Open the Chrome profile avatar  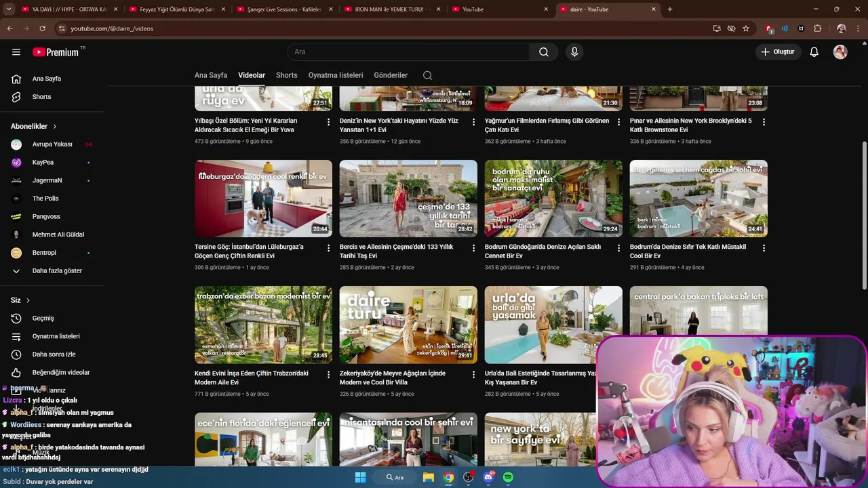pos(842,28)
